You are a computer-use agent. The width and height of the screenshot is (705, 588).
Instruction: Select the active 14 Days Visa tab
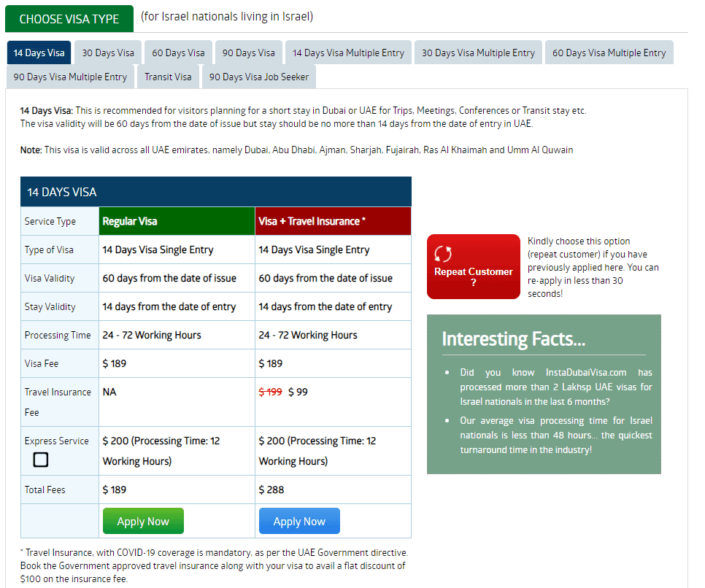coord(39,53)
